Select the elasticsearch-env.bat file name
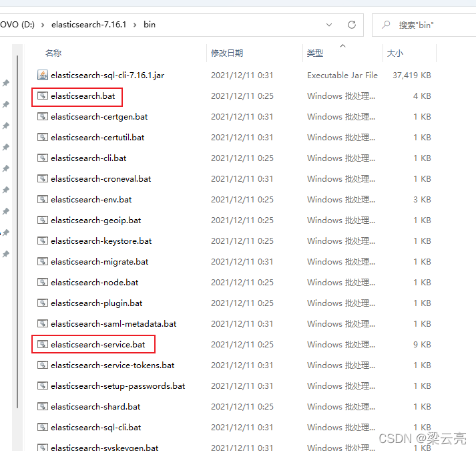Viewport: 476px width, 451px height. pos(91,199)
